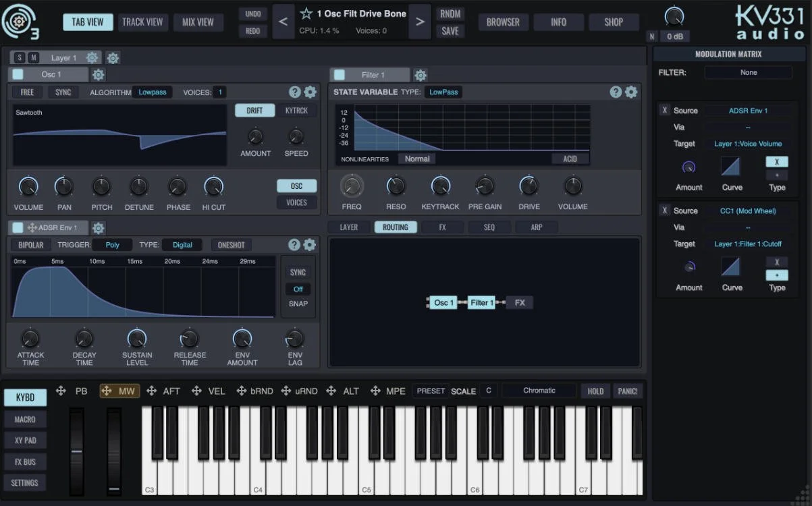This screenshot has height=506, width=812.
Task: Open the ADSR Env 1 gear settings icon
Action: click(99, 228)
